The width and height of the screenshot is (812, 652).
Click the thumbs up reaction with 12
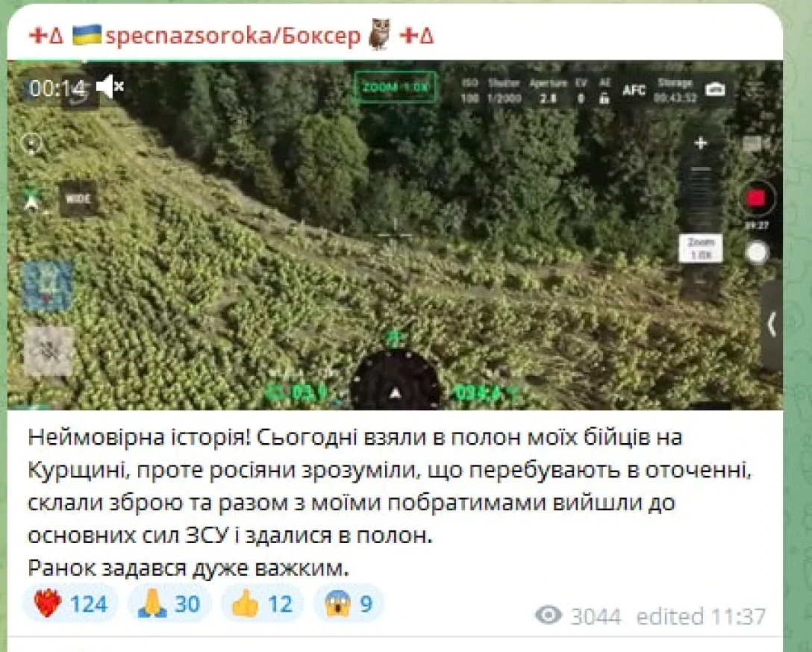point(262,604)
